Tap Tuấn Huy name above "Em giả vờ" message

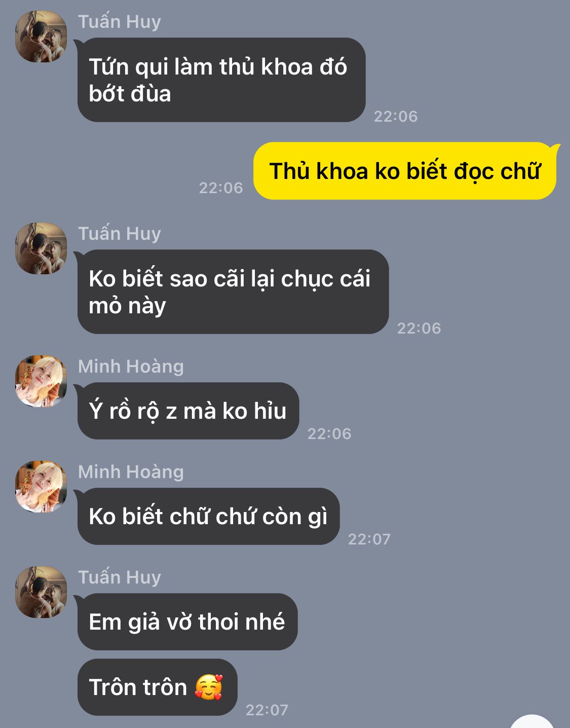point(120,577)
